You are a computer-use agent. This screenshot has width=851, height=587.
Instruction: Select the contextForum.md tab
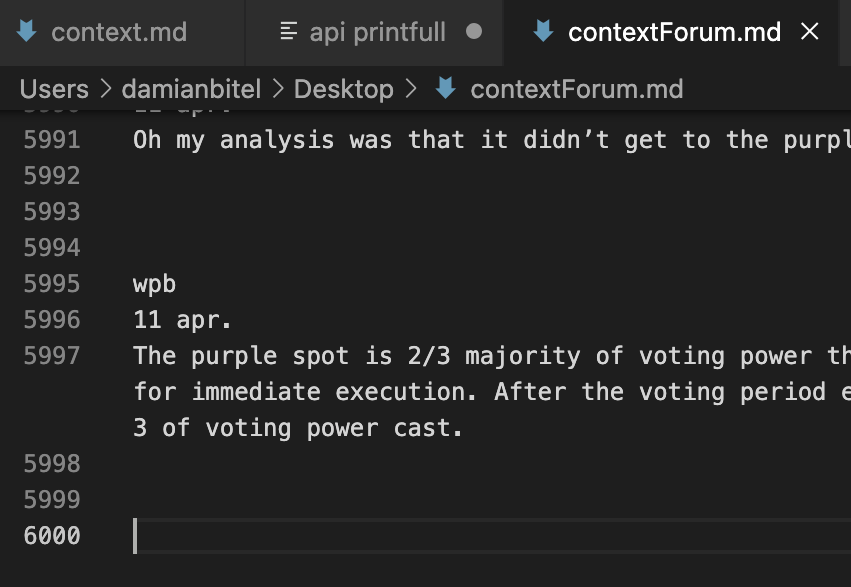click(673, 32)
